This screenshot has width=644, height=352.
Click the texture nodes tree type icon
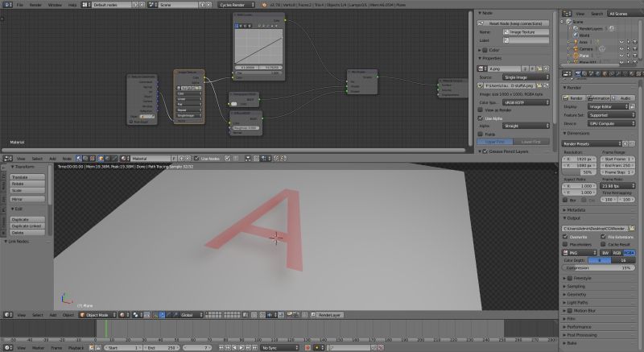(x=93, y=159)
